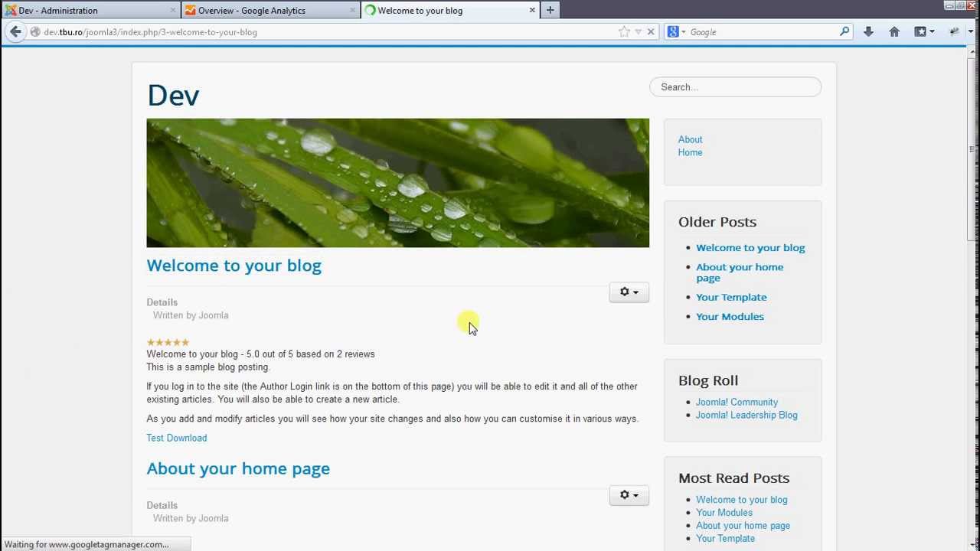Open the dropdown arrow at toolbar's far right
Image resolution: width=980 pixels, height=551 pixels.
click(x=972, y=32)
